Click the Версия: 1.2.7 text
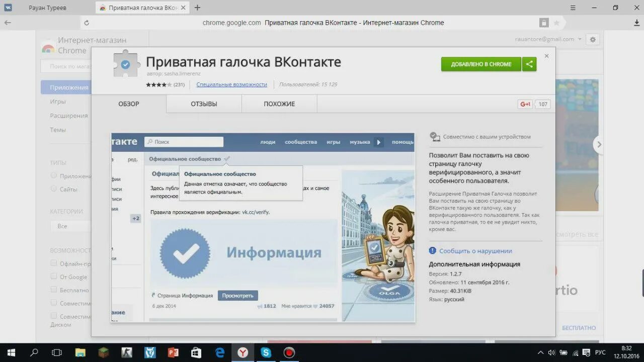Image resolution: width=644 pixels, height=362 pixels. coord(445,274)
